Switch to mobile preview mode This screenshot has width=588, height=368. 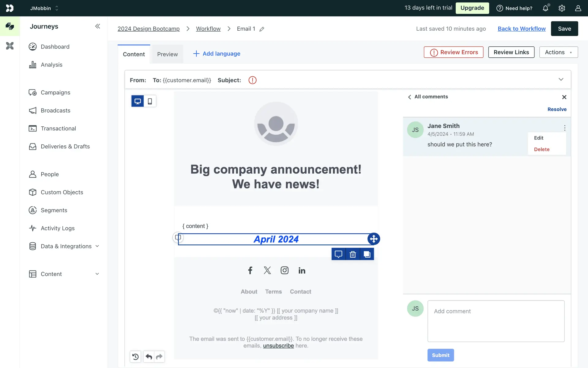point(150,101)
